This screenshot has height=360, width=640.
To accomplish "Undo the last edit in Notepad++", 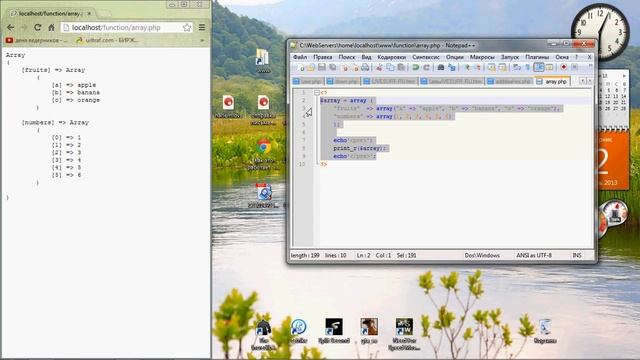I will pyautogui.click(x=416, y=67).
